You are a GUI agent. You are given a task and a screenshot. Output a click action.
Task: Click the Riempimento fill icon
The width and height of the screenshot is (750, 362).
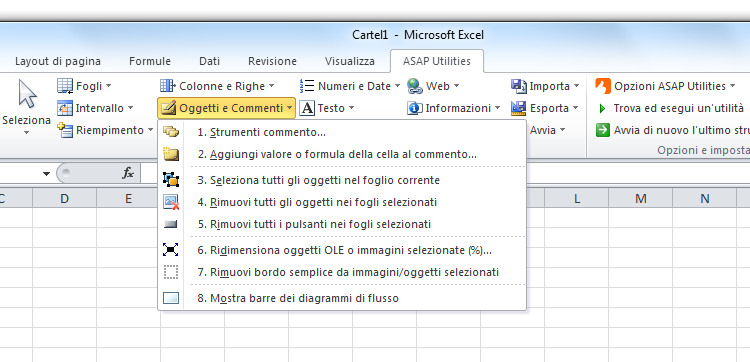(x=65, y=130)
